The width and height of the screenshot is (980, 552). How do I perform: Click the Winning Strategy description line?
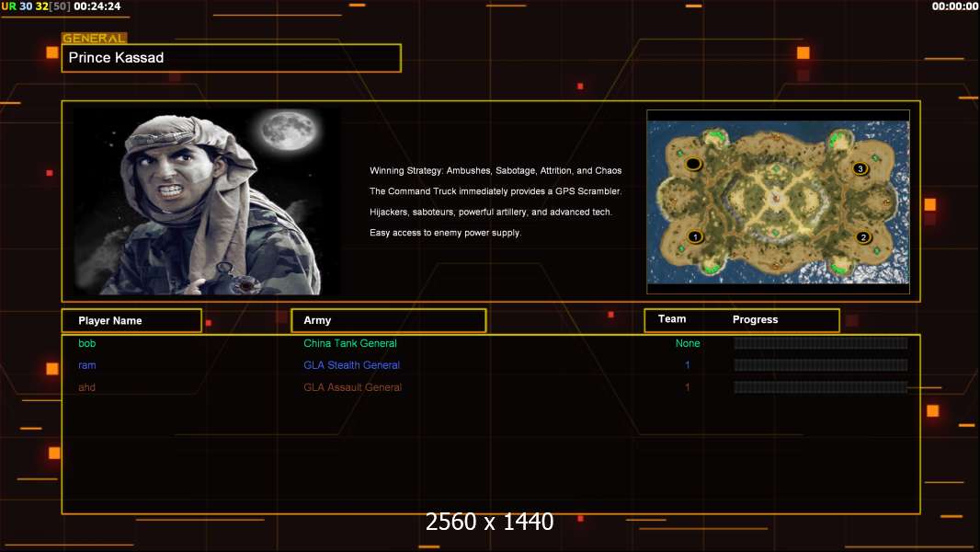(496, 170)
